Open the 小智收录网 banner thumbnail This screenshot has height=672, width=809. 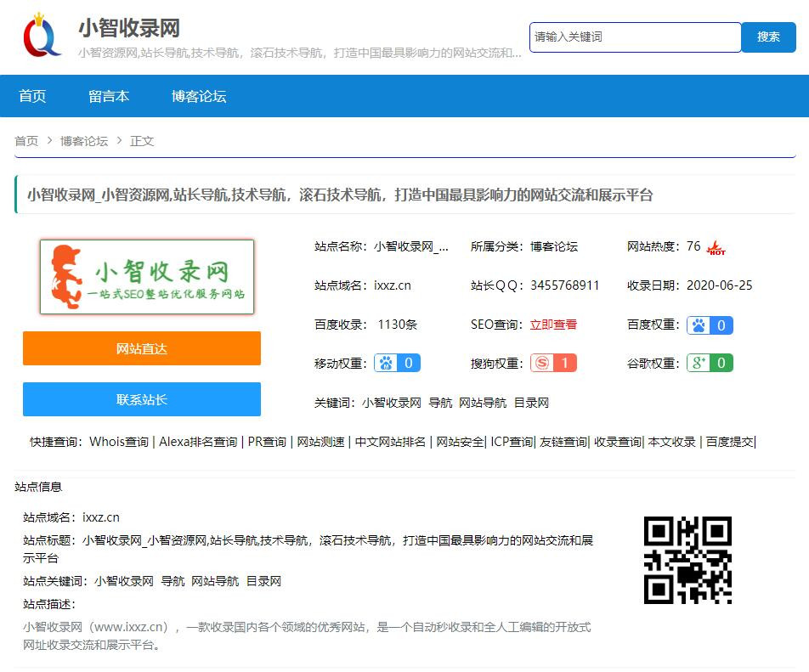(147, 276)
